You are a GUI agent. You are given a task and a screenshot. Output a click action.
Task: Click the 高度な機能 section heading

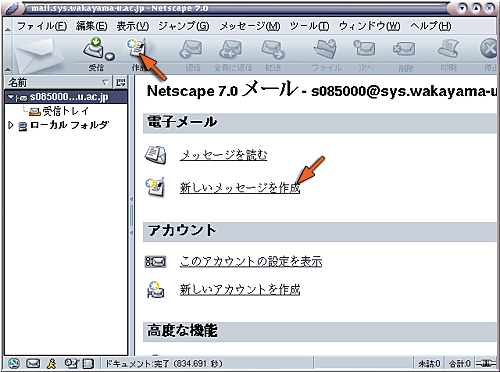point(182,331)
